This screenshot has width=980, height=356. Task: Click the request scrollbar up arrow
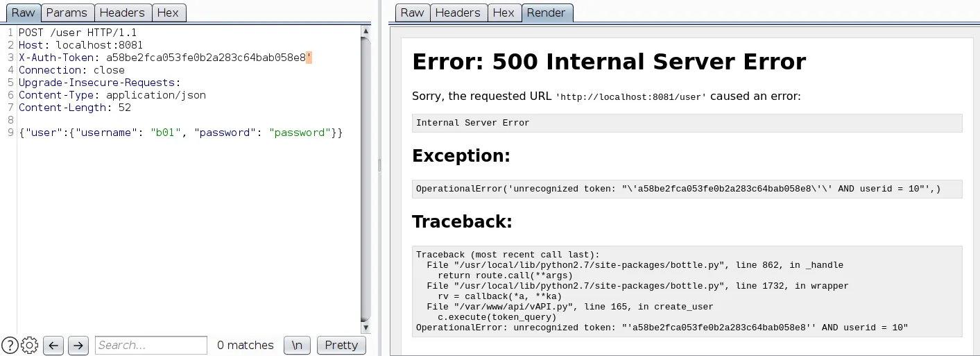pos(366,31)
